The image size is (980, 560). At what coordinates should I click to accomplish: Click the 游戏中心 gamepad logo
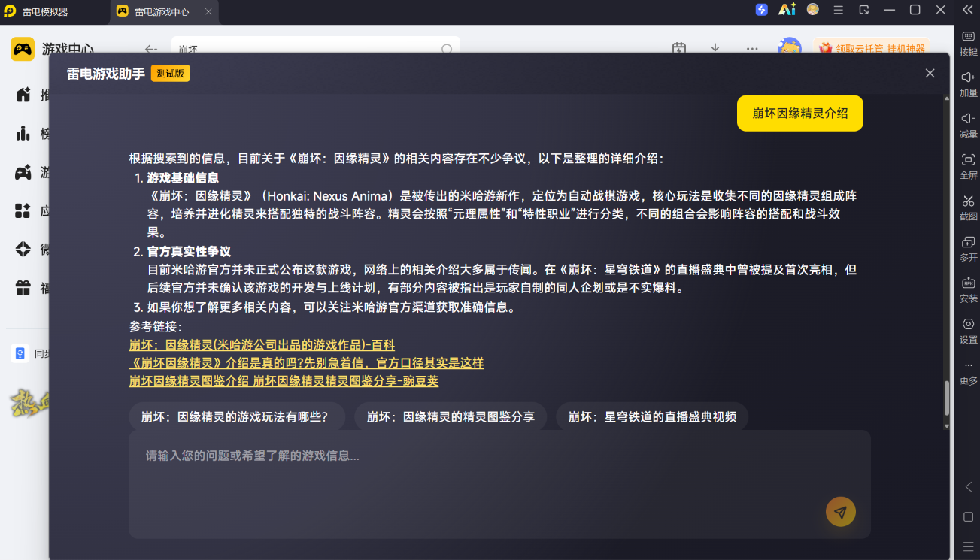click(x=23, y=49)
